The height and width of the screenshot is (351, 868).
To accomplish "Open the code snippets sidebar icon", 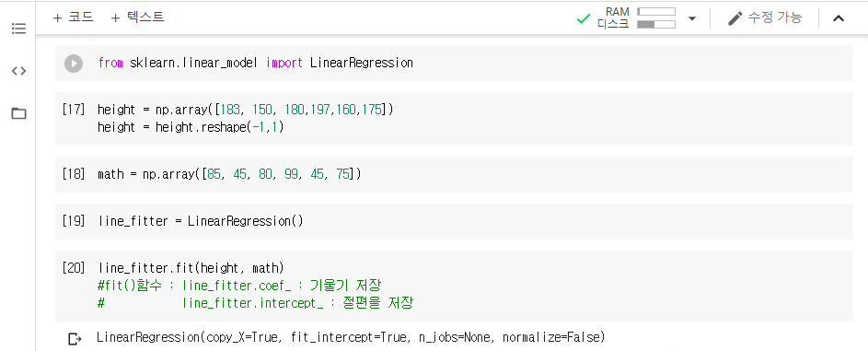I will click(18, 71).
